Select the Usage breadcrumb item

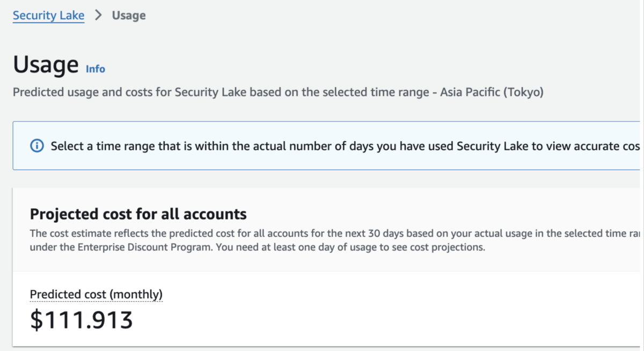pos(129,16)
